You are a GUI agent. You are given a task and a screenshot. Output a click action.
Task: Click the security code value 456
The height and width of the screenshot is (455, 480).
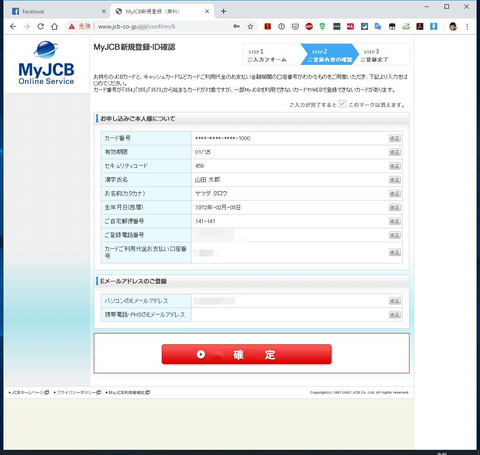tap(199, 166)
